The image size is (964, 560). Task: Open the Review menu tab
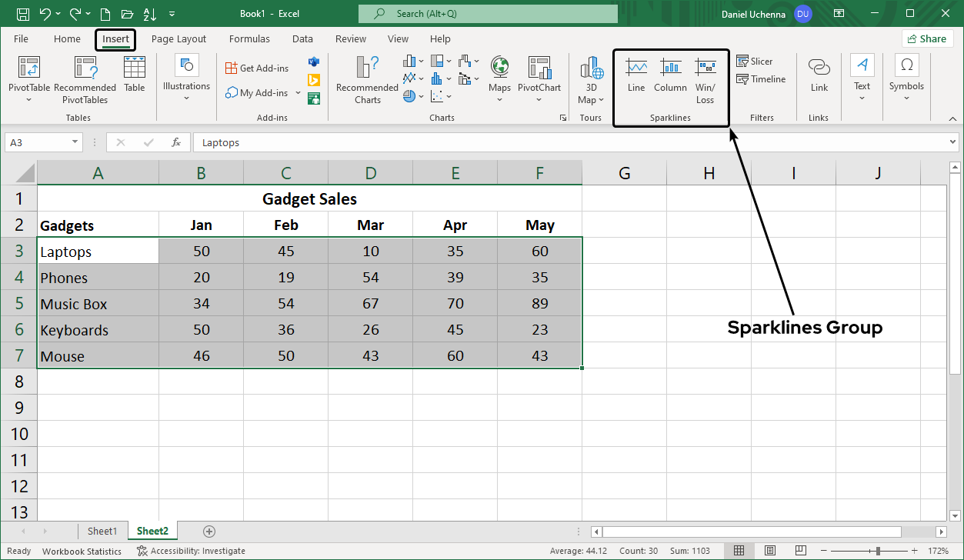[x=350, y=38]
